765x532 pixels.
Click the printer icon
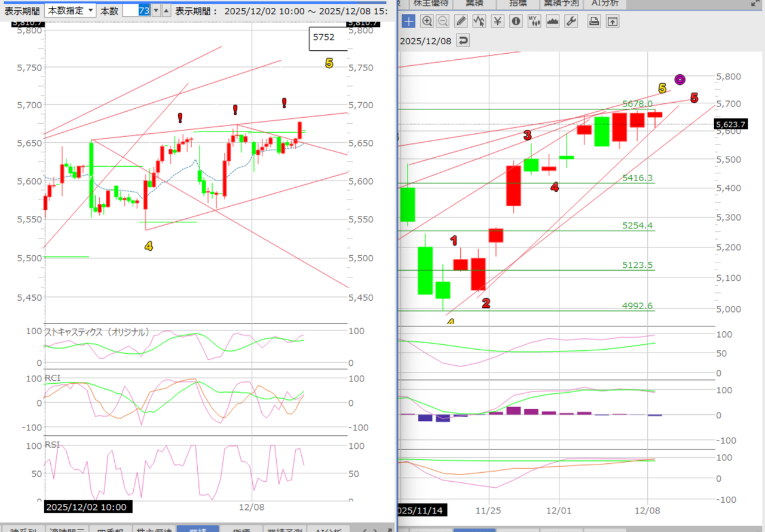click(593, 22)
